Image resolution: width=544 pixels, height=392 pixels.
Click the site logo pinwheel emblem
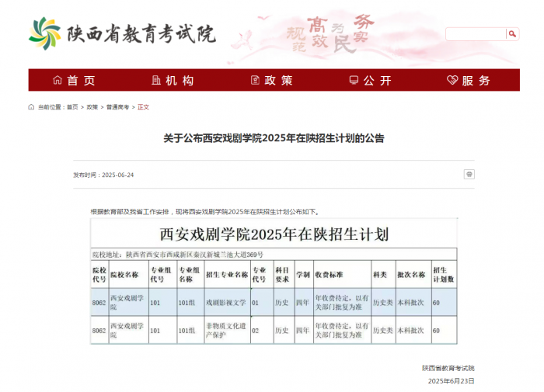pyautogui.click(x=44, y=33)
